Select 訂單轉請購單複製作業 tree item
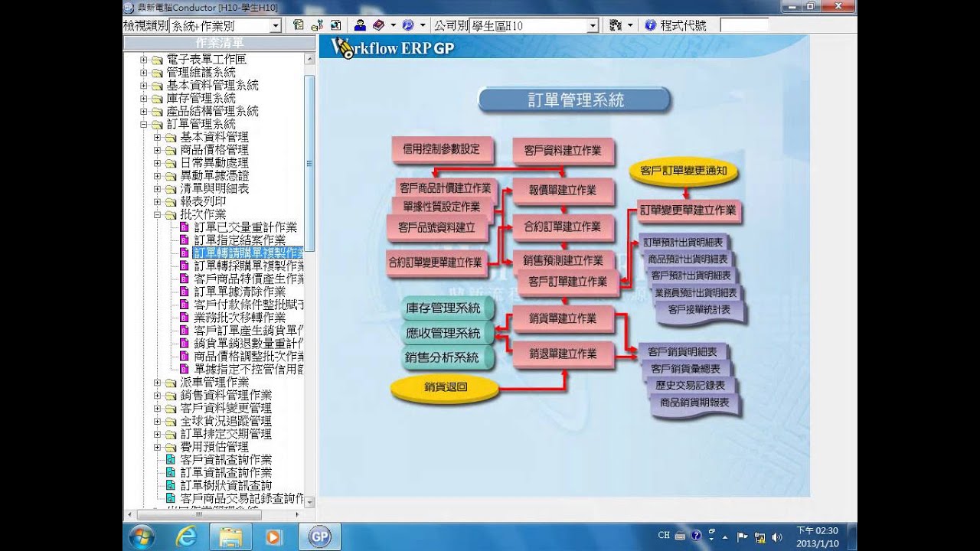980x551 pixels. [x=248, y=253]
